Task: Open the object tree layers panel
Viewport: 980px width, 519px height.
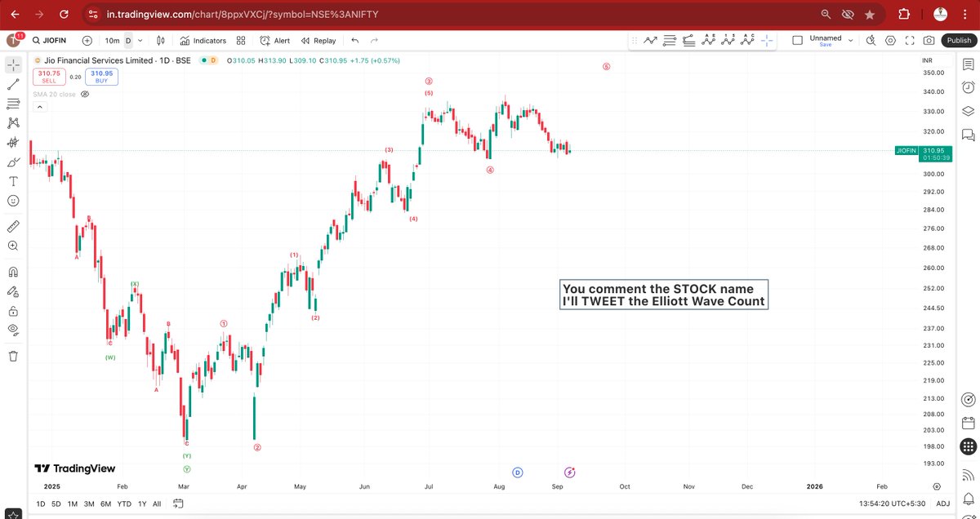Action: coord(968,111)
